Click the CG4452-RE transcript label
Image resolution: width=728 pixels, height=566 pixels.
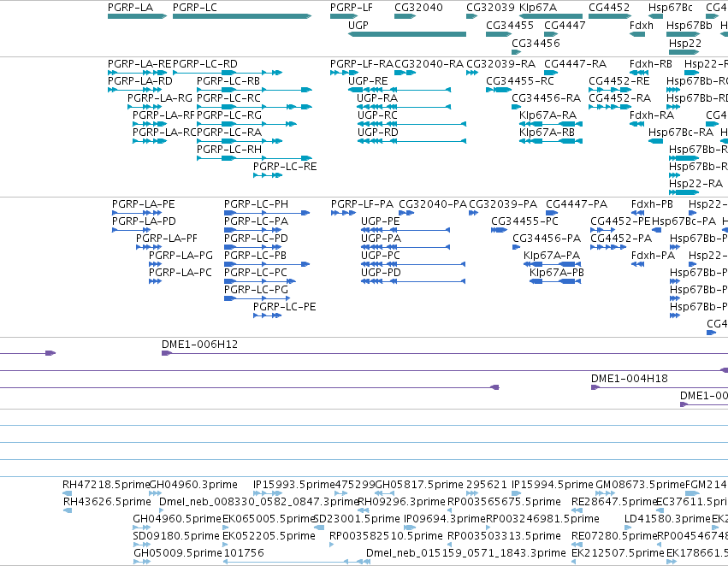point(619,81)
